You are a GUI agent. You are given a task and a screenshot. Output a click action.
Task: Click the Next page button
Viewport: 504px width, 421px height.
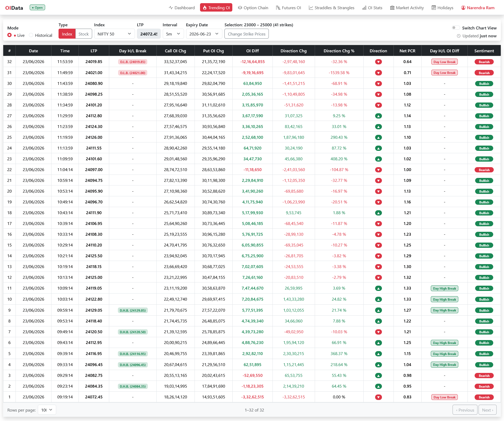tap(487, 410)
